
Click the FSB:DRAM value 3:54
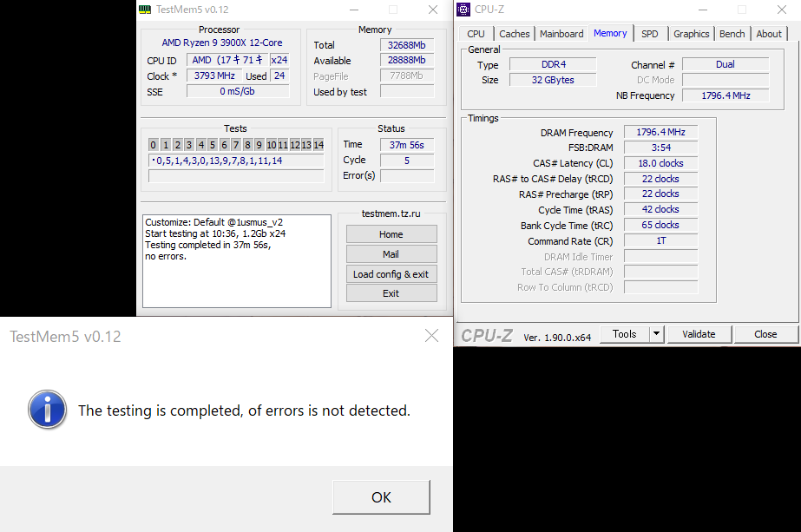tap(660, 148)
